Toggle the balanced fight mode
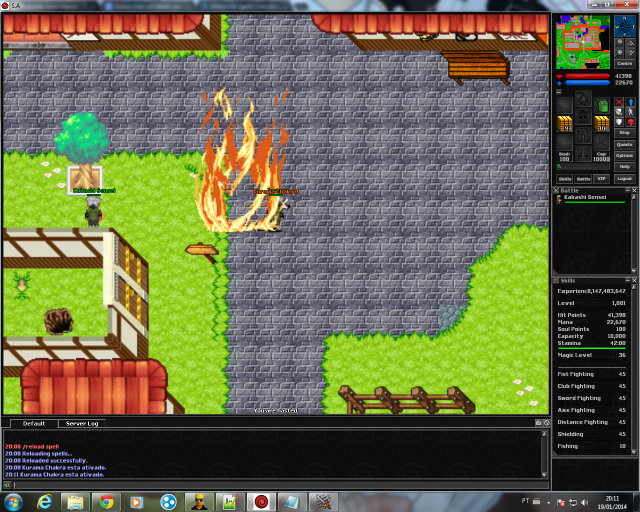The width and height of the screenshot is (640, 512). [x=619, y=112]
